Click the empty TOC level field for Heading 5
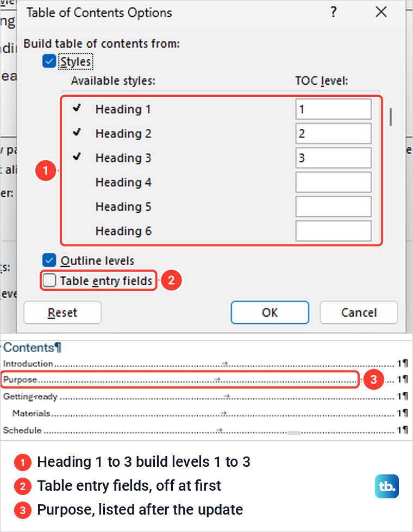 pos(333,206)
